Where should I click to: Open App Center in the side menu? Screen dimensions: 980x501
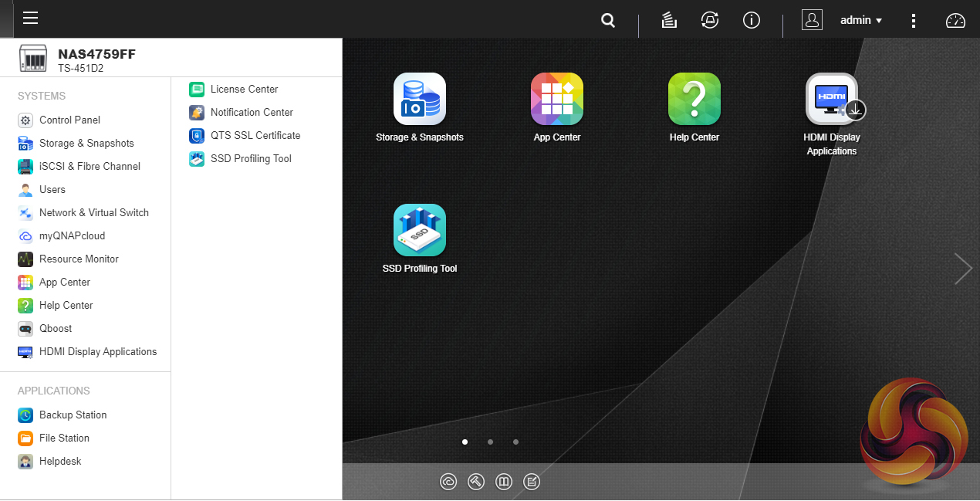coord(54,283)
